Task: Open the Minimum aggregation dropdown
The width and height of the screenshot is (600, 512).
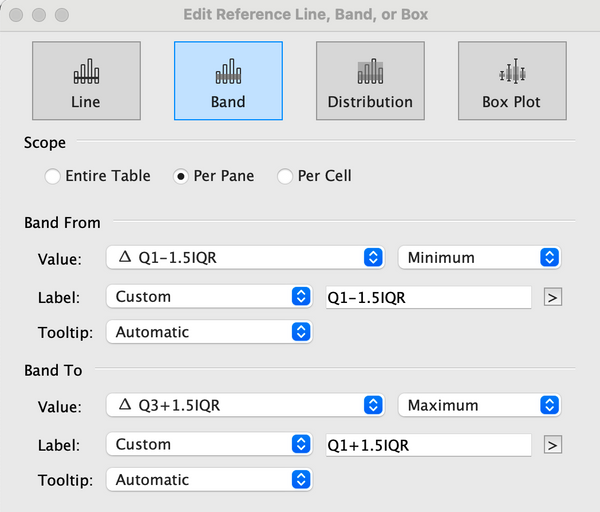Action: pos(478,258)
